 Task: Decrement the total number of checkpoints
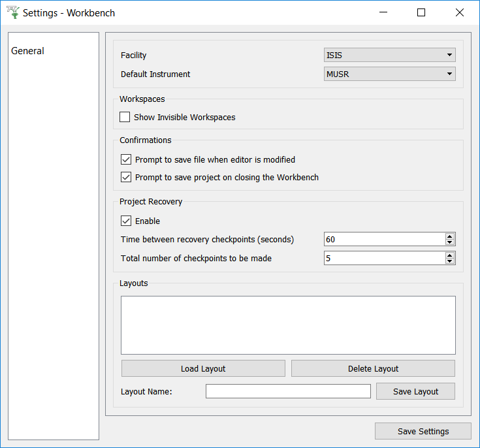pos(449,261)
